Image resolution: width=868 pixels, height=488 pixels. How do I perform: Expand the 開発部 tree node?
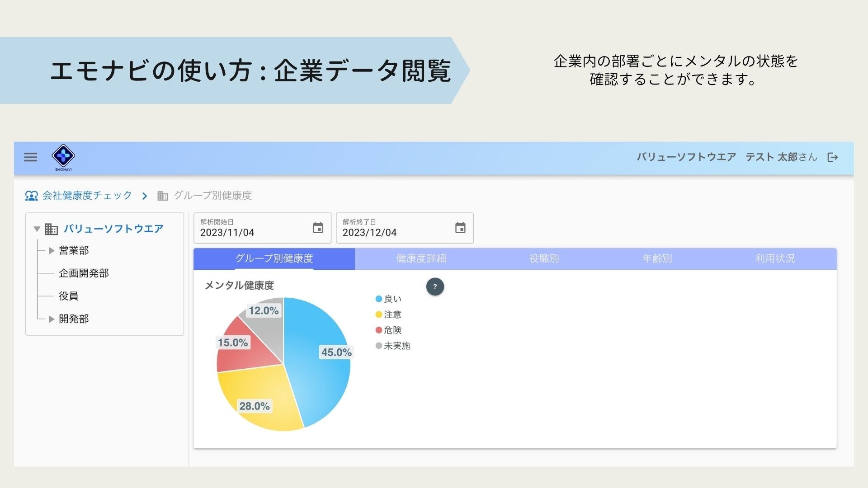(x=52, y=319)
